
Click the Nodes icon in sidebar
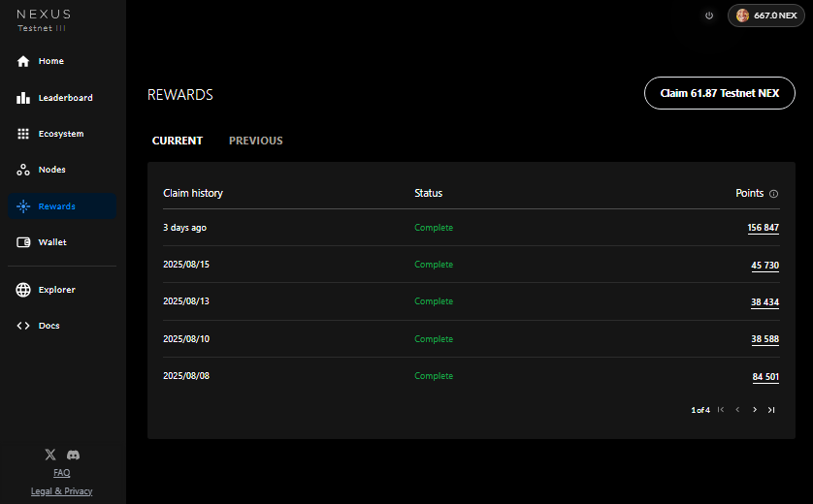click(x=23, y=170)
